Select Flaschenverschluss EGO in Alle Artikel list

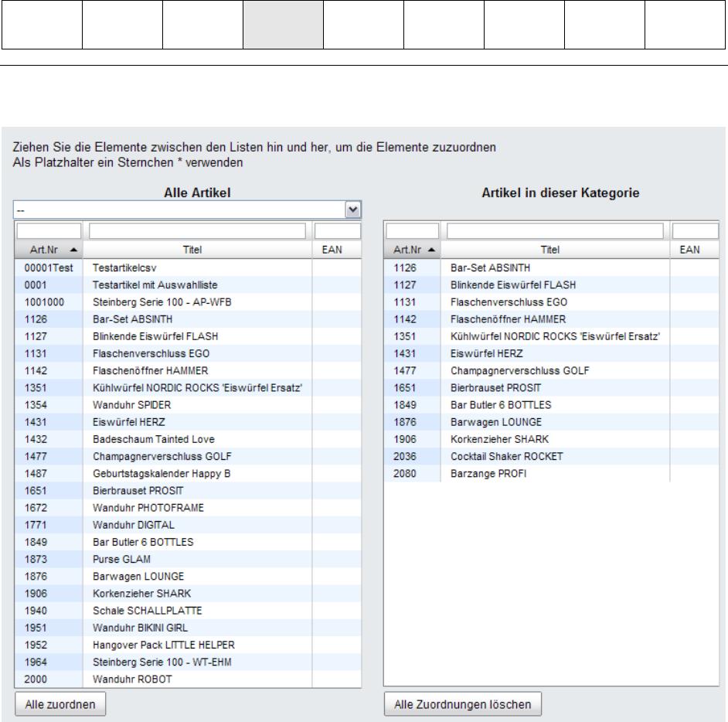188,354
